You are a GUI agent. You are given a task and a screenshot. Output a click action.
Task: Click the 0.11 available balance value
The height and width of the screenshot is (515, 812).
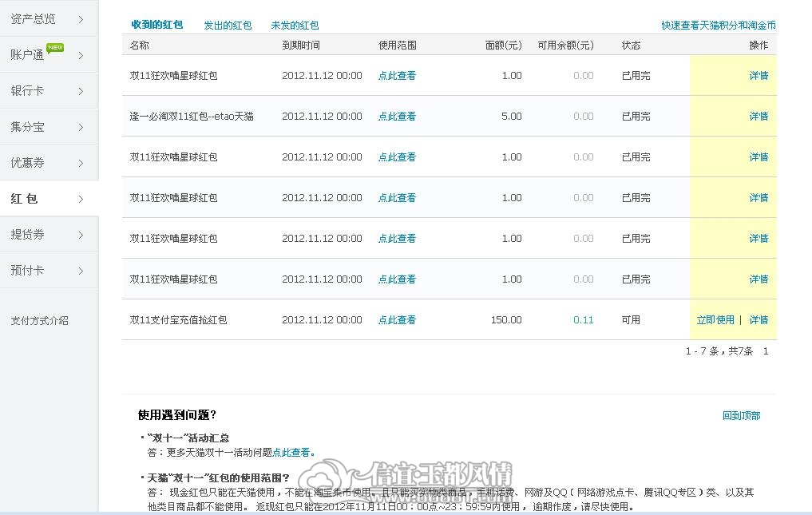tap(584, 319)
